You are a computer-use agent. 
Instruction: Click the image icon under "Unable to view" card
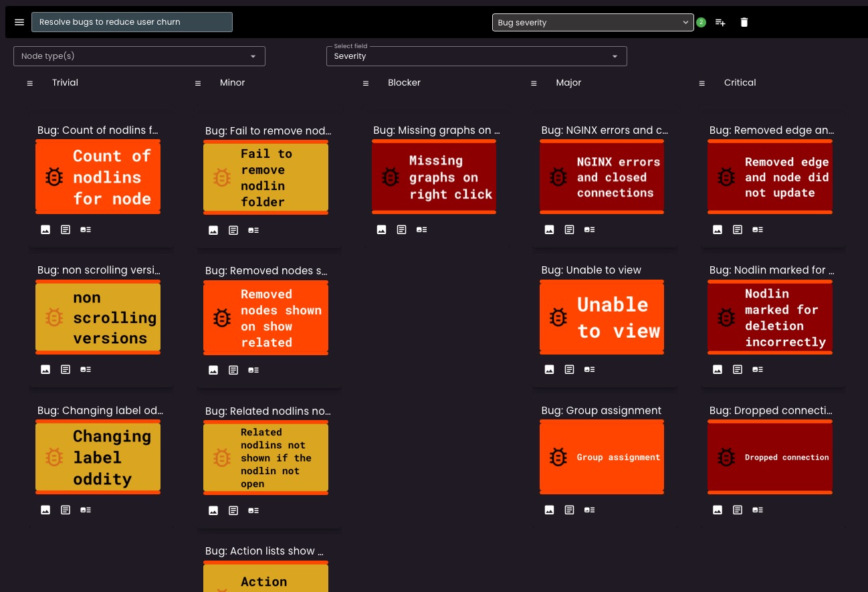tap(549, 369)
